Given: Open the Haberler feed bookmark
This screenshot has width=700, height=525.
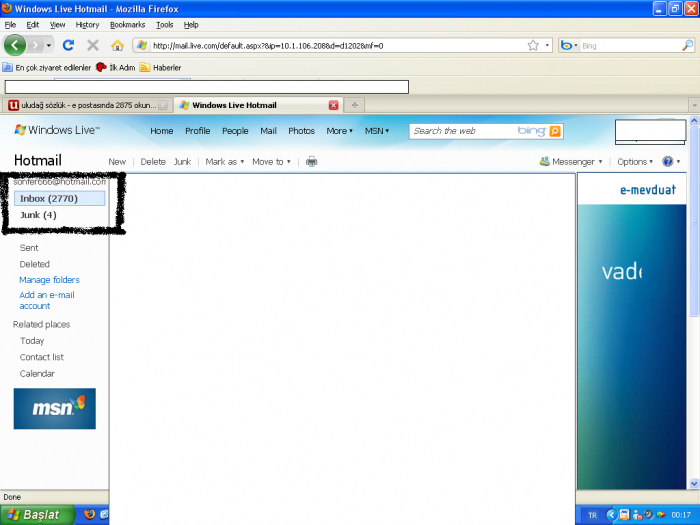Looking at the screenshot, I should coord(160,68).
